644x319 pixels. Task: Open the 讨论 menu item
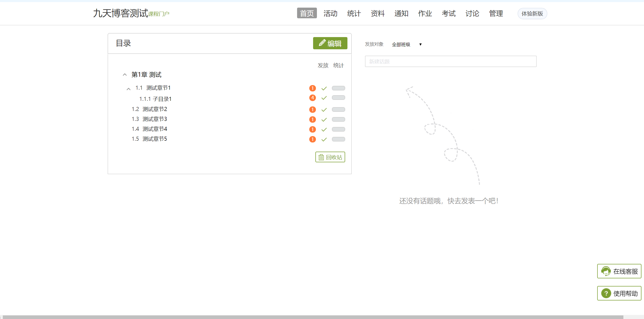pyautogui.click(x=472, y=13)
